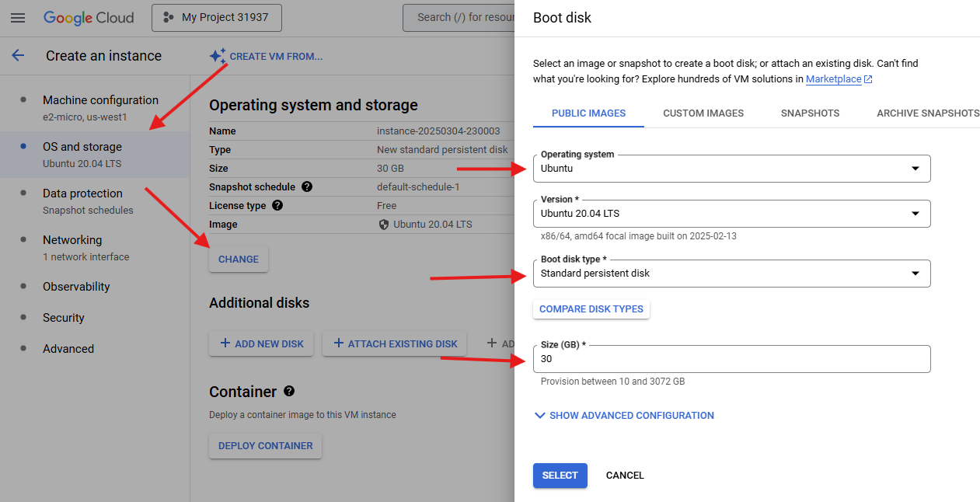
Task: Click the COMPARE DISK TYPES button
Action: pyautogui.click(x=591, y=309)
